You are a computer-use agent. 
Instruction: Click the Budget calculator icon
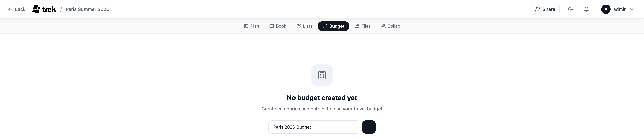(325, 26)
